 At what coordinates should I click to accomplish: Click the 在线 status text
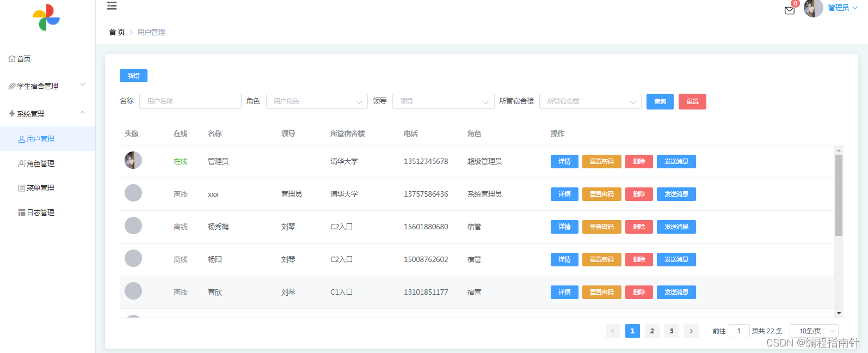coord(181,161)
